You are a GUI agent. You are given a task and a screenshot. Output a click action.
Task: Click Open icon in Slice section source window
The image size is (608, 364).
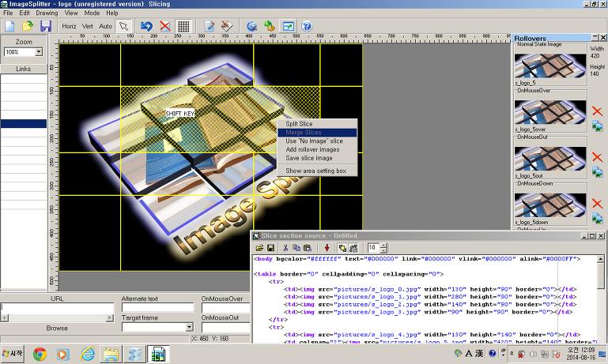(x=259, y=248)
